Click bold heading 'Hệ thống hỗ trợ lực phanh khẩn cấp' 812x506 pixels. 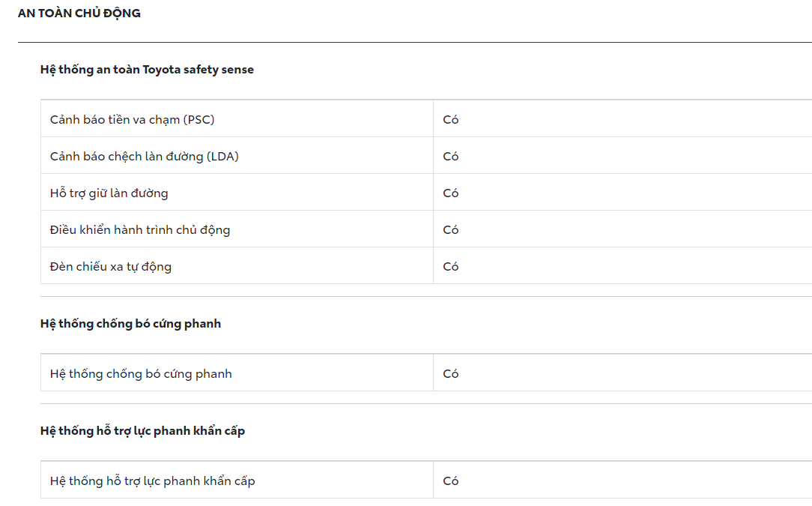click(x=142, y=431)
